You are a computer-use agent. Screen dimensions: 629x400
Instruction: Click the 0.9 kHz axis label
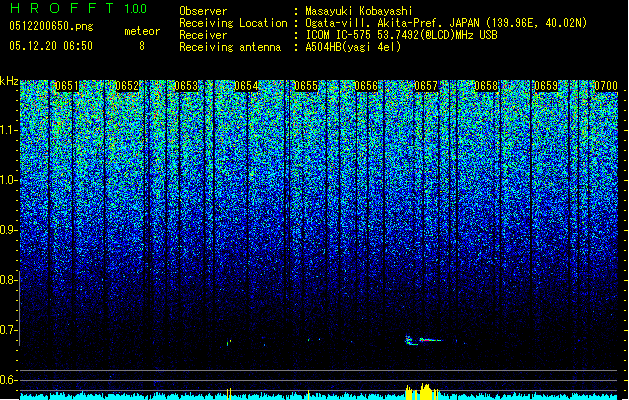[9, 230]
